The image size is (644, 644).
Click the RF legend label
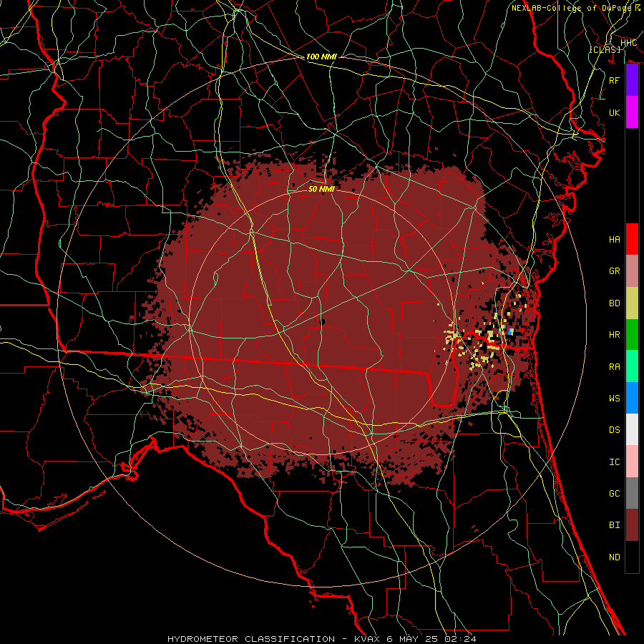coord(615,80)
